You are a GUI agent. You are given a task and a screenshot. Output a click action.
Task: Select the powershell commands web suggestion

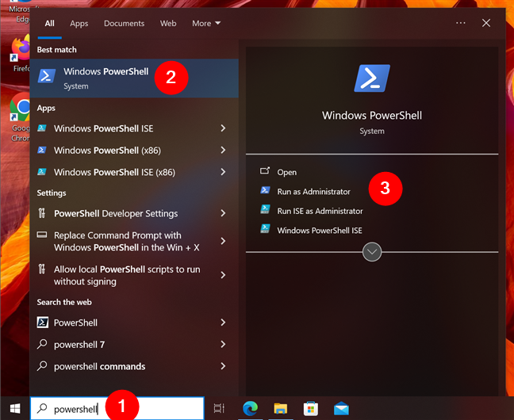tap(99, 366)
